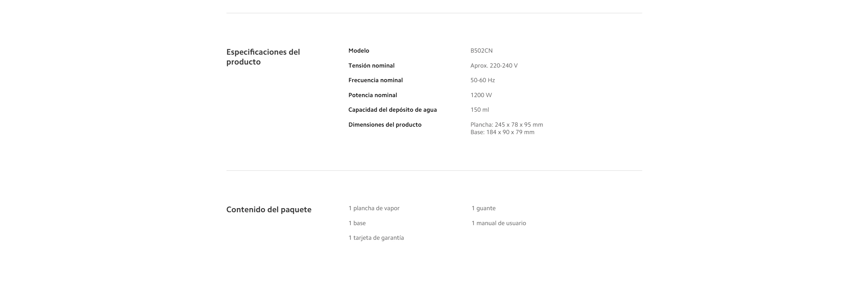
Task: Click the "1 guante" package item
Action: click(x=483, y=208)
